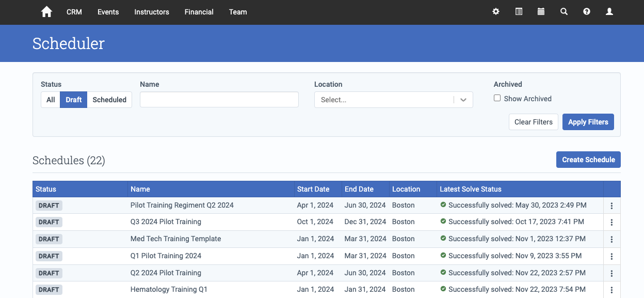The image size is (644, 298).
Task: Open the Instructors menu
Action: pyautogui.click(x=152, y=12)
